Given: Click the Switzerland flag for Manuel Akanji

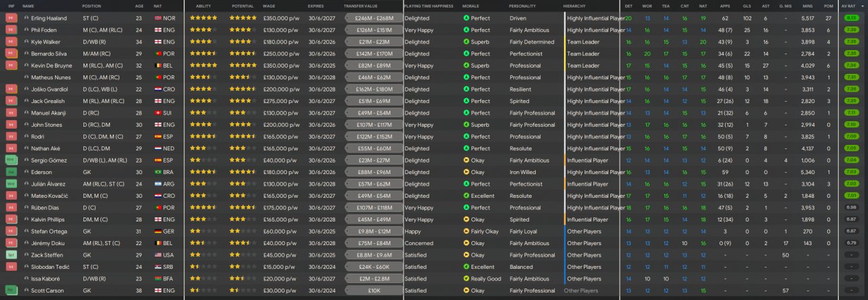Looking at the screenshot, I should pyautogui.click(x=158, y=113).
